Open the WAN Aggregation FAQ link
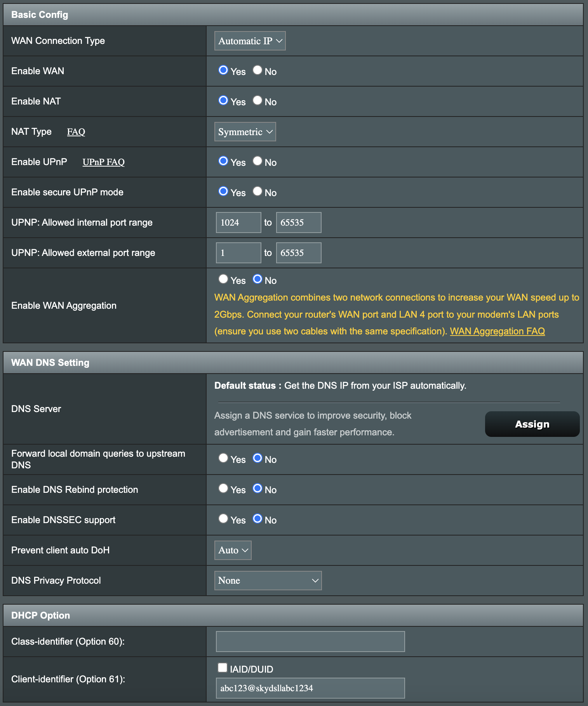The height and width of the screenshot is (706, 588). click(497, 331)
